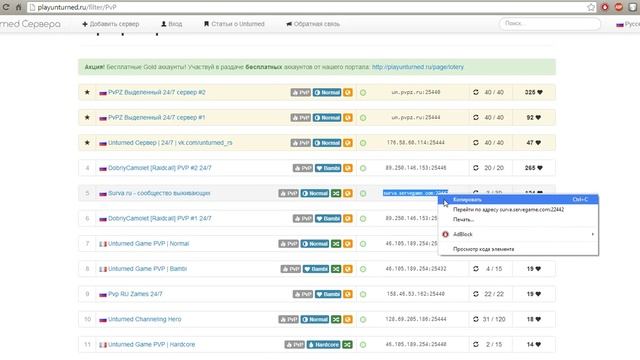Open Статьи о Unturned nav link
Image resolution: width=640 pixels, height=360 pixels.
click(234, 24)
